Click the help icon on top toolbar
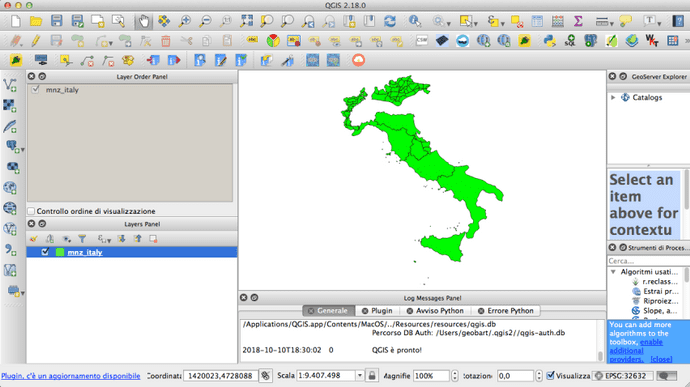 [x=678, y=21]
